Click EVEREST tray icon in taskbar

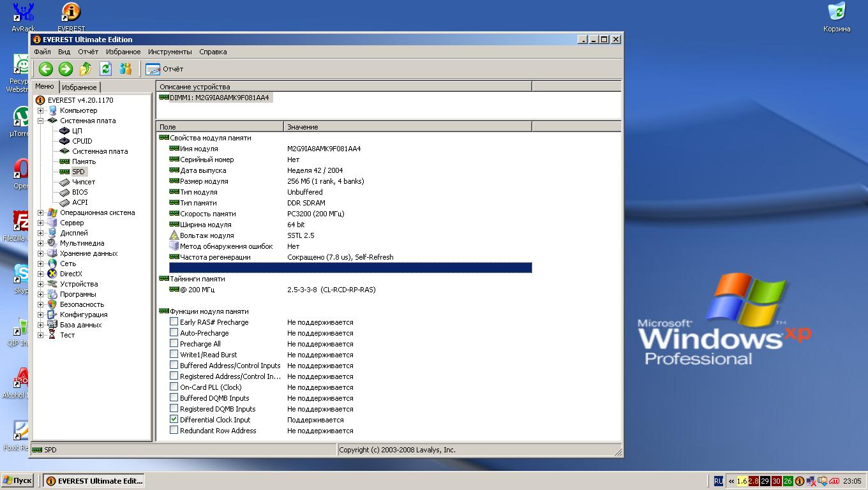tap(800, 481)
